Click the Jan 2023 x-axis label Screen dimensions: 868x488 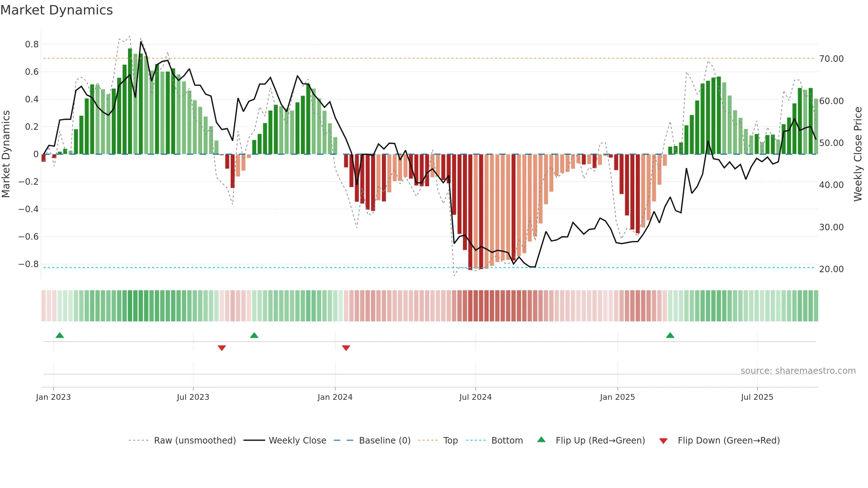click(54, 397)
